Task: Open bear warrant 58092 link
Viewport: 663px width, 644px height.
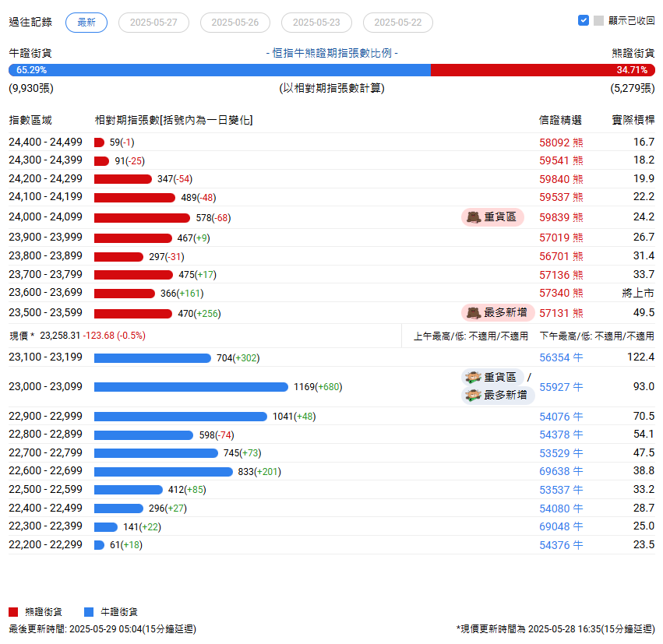Action: pyautogui.click(x=554, y=143)
